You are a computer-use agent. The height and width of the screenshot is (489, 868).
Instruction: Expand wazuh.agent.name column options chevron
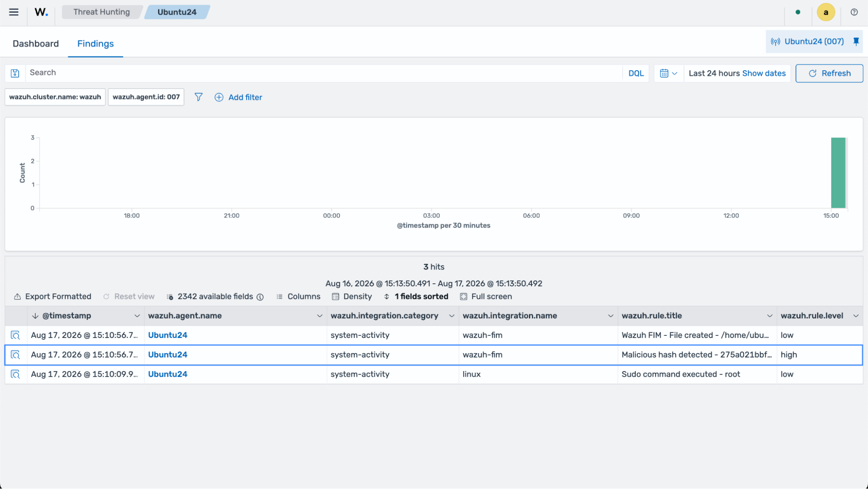coord(320,316)
